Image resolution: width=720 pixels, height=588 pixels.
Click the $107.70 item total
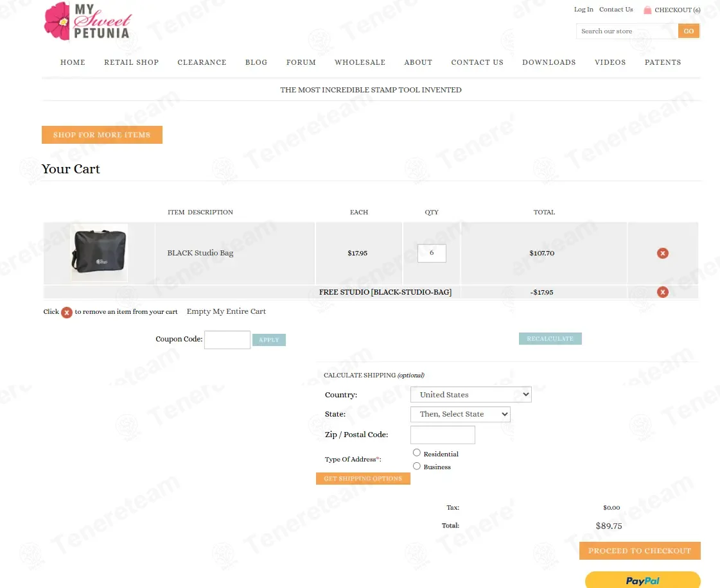pos(542,253)
